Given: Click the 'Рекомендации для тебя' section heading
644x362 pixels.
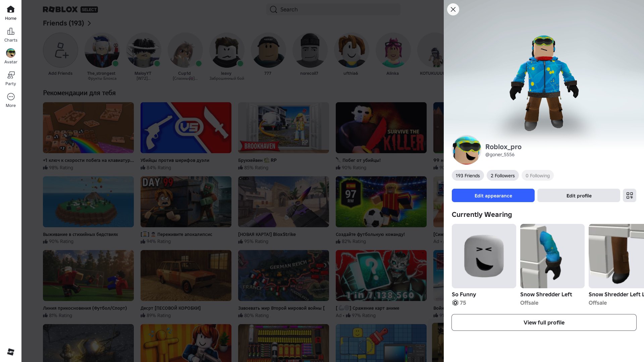Looking at the screenshot, I should click(x=79, y=93).
